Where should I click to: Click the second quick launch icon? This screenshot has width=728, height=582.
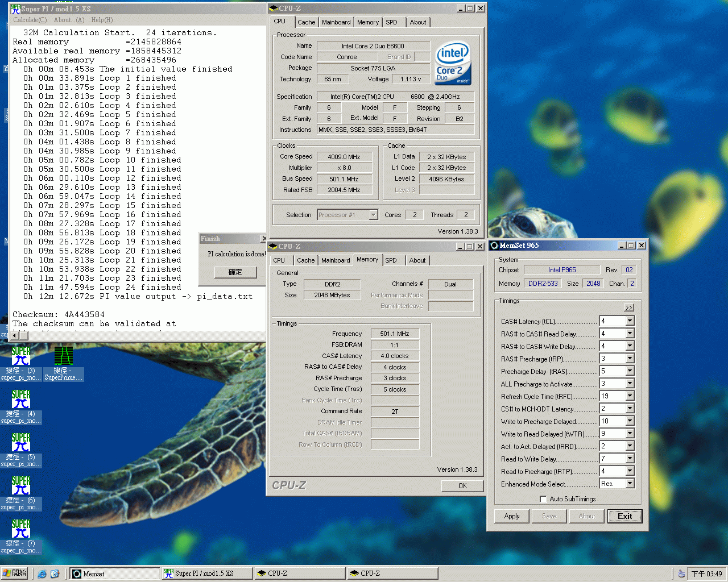coord(55,574)
